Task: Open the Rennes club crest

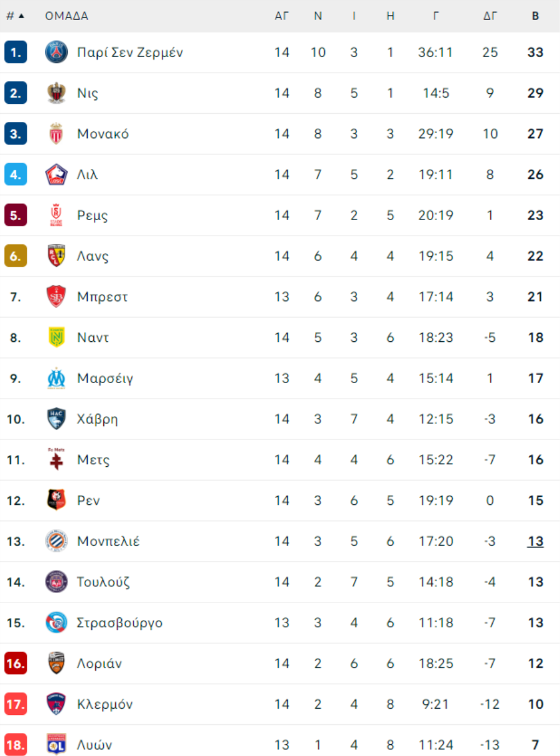Action: click(57, 500)
